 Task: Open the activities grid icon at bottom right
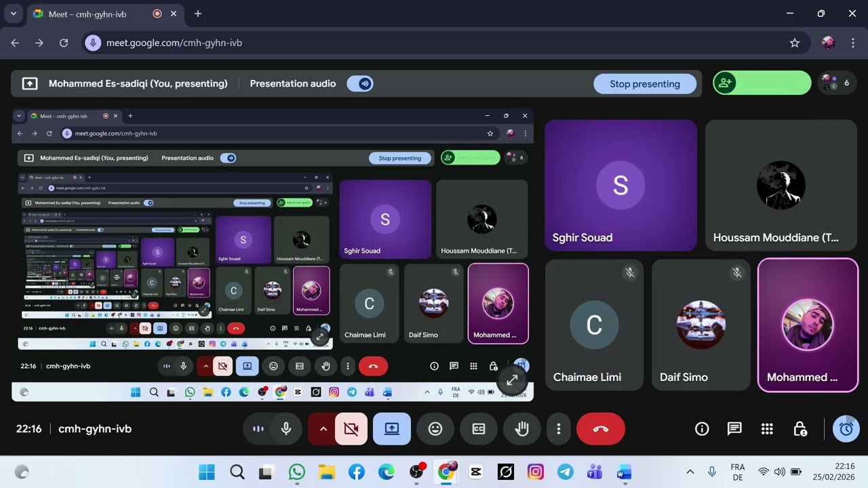tap(767, 429)
